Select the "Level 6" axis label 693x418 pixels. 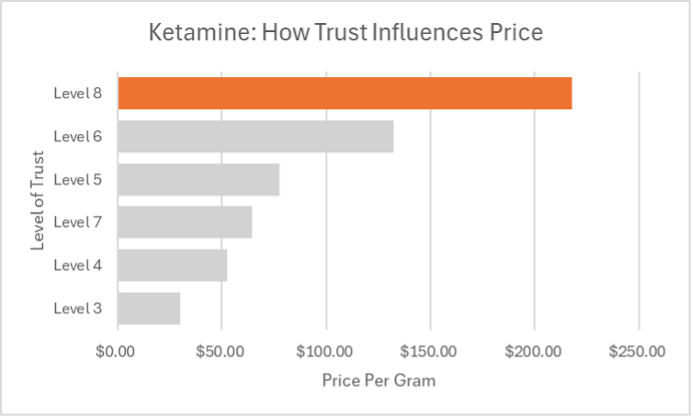(78, 136)
